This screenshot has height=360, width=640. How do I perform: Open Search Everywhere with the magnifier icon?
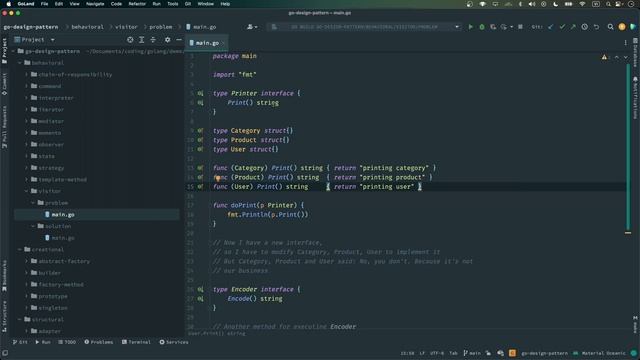pyautogui.click(x=610, y=27)
